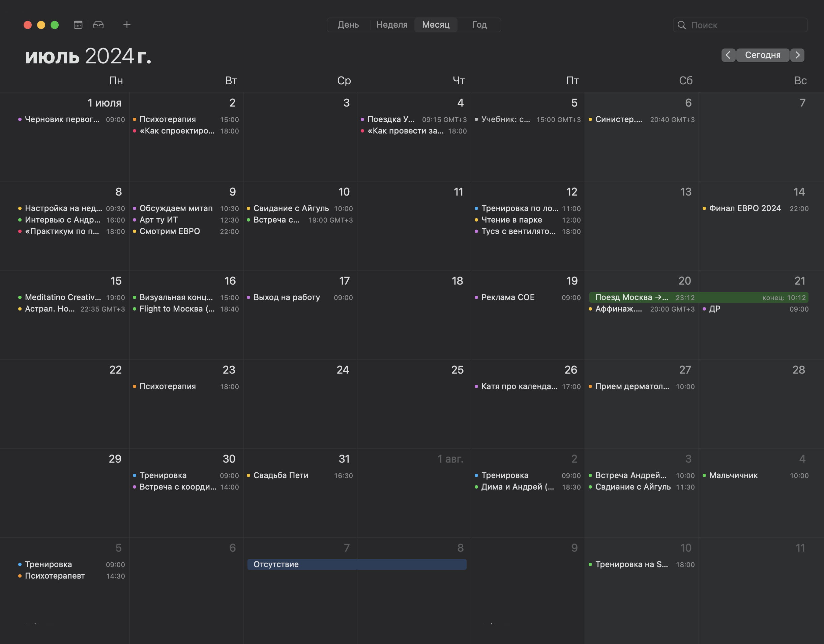Open ДР event on July 21
The image size is (824, 644).
[x=755, y=309]
